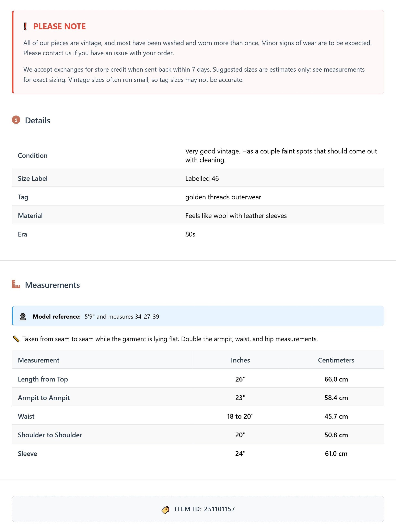Click the Measurement column header
The image size is (396, 532).
click(39, 360)
